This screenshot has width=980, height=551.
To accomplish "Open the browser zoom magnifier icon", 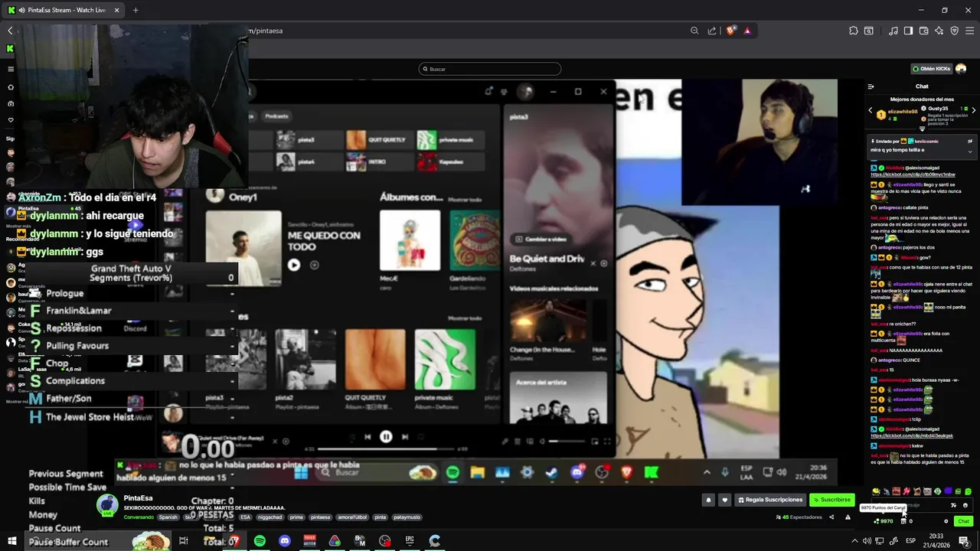I will pos(694,31).
